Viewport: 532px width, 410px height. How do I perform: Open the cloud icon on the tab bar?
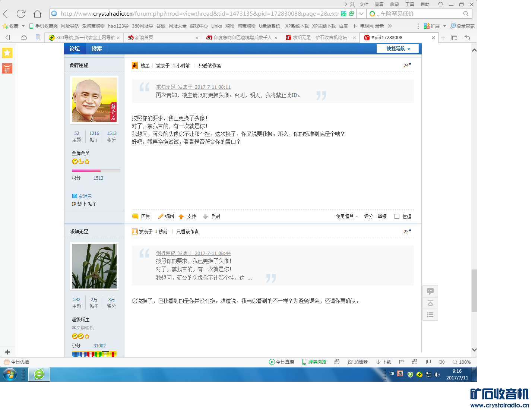pos(24,38)
